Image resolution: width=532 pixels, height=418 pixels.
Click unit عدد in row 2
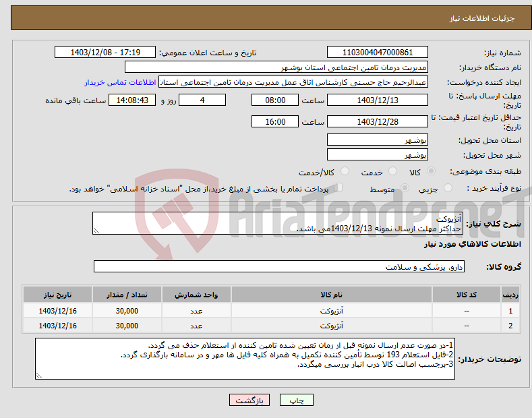(196, 326)
